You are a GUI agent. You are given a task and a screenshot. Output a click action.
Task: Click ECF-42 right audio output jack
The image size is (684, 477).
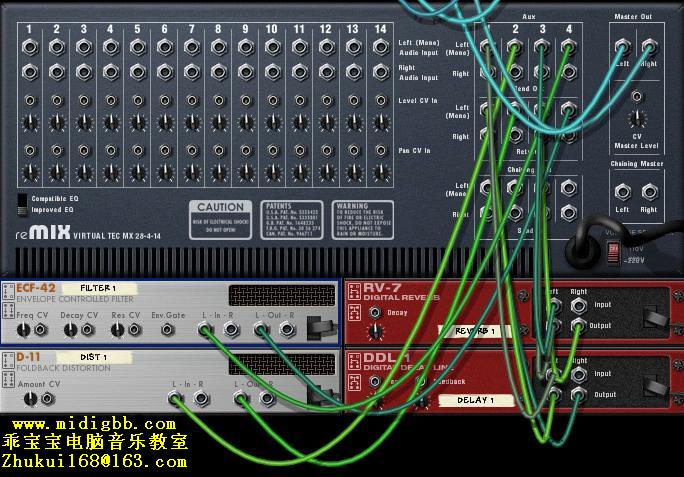tap(287, 329)
